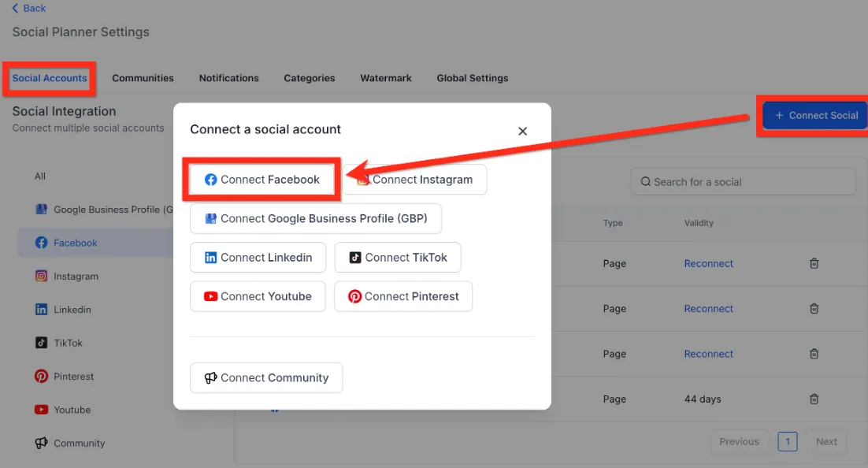Viewport: 868px width, 468px height.
Task: Select Linkedin label in sidebar list
Action: click(x=72, y=310)
